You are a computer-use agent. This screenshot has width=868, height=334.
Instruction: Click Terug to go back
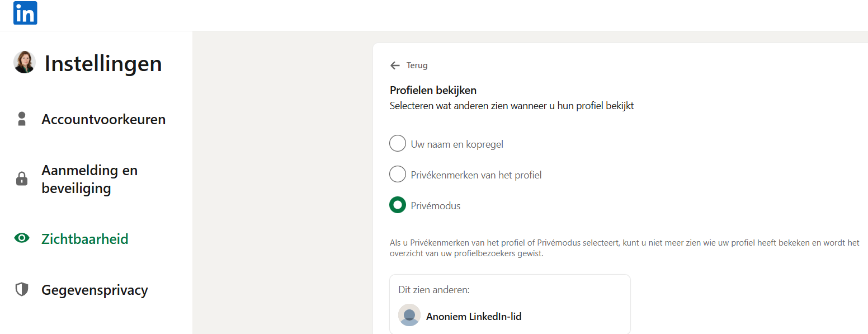click(416, 65)
